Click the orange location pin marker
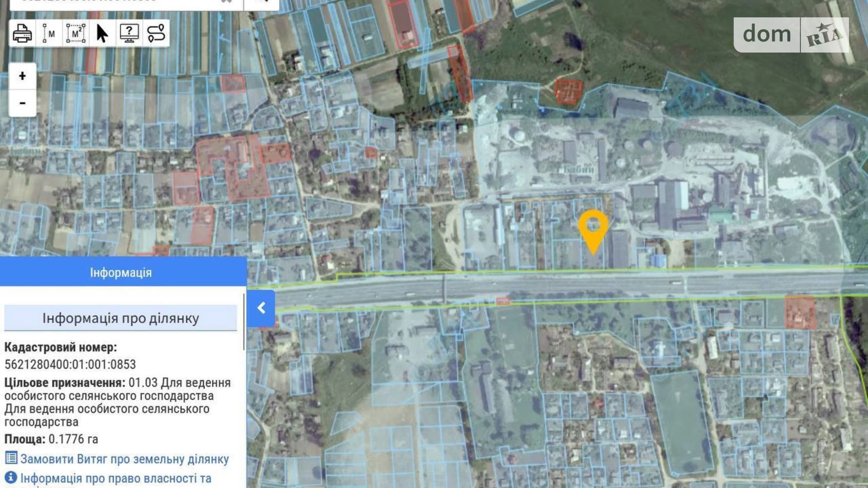The height and width of the screenshot is (488, 868). click(593, 229)
